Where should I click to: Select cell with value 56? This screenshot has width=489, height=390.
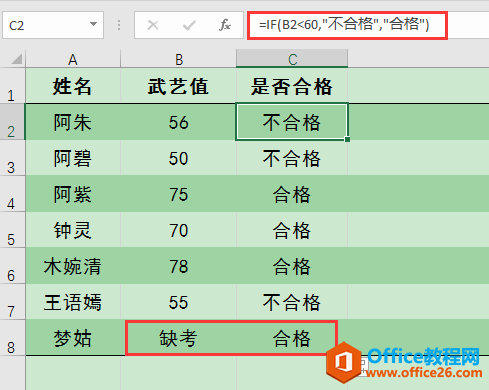(179, 122)
